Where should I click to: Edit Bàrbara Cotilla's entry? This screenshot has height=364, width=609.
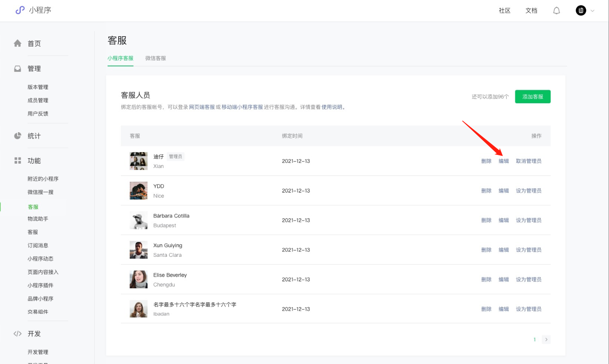pos(504,220)
